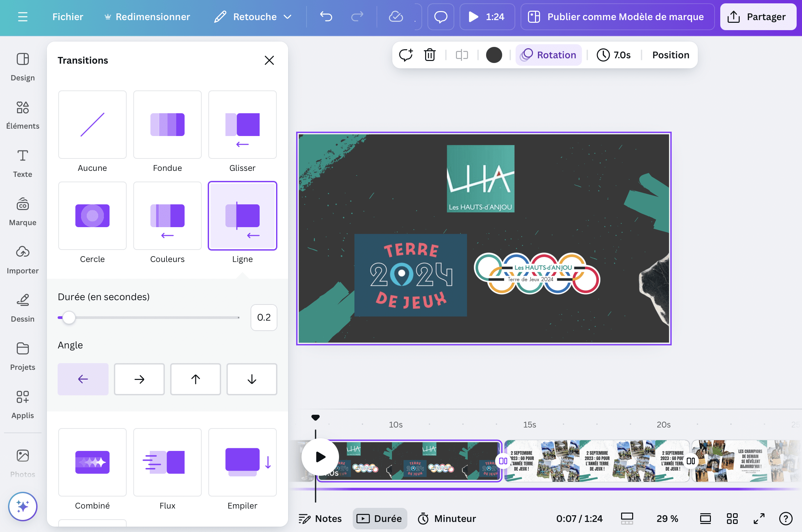
Task: Open transition between first and second clips
Action: 503,461
